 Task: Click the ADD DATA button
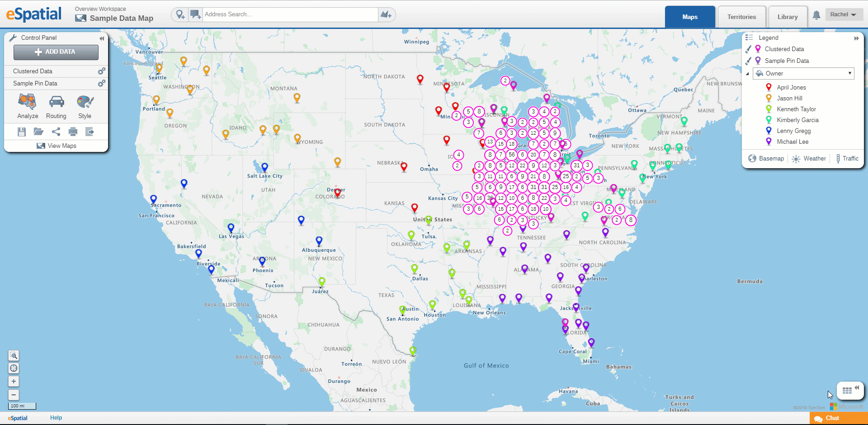56,52
